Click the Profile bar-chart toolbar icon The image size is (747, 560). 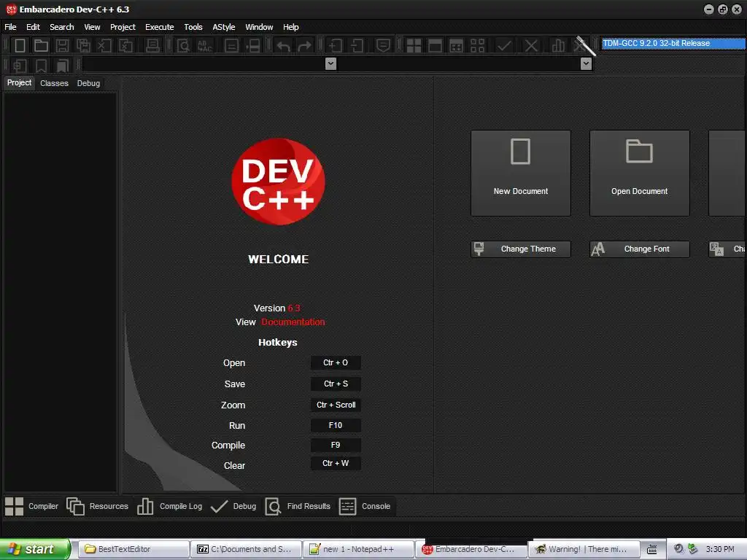coord(558,46)
